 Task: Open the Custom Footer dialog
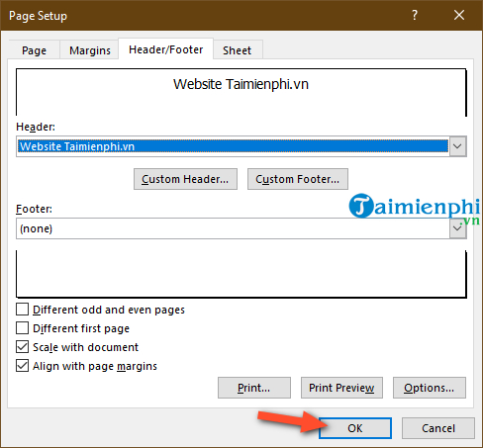pos(298,179)
